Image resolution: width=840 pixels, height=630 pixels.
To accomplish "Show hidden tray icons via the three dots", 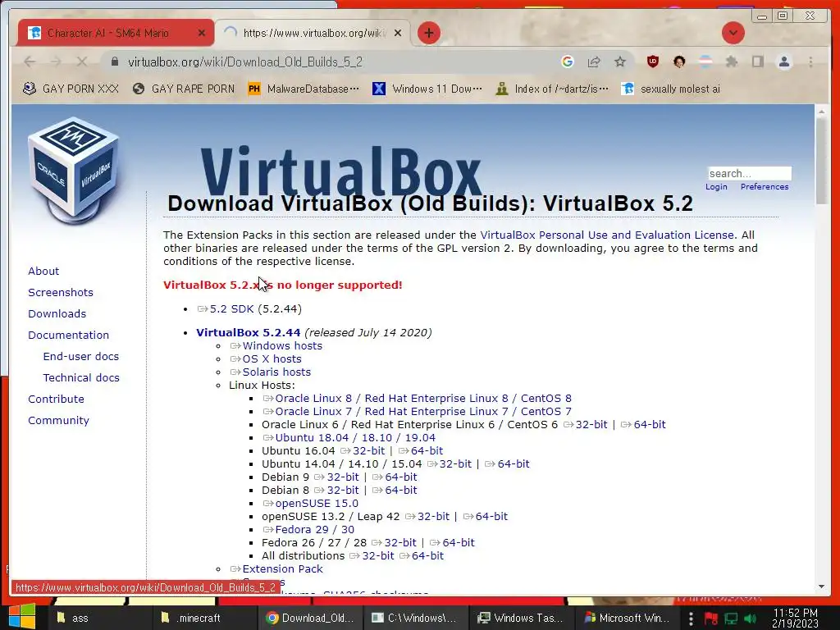I will point(691,619).
